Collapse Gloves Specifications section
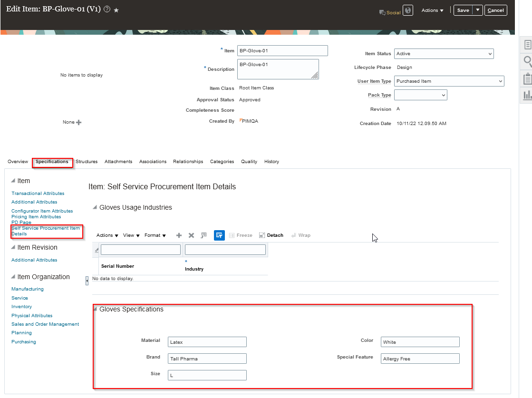The image size is (532, 398). 96,309
